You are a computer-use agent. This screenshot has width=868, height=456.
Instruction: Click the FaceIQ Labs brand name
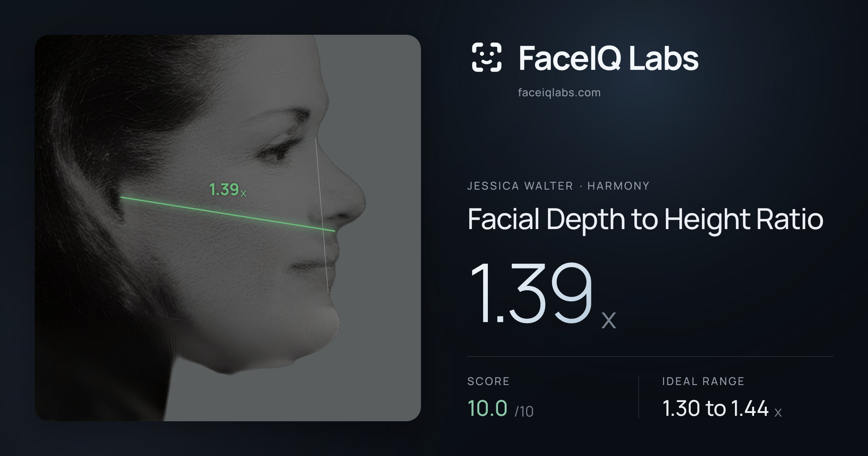608,58
